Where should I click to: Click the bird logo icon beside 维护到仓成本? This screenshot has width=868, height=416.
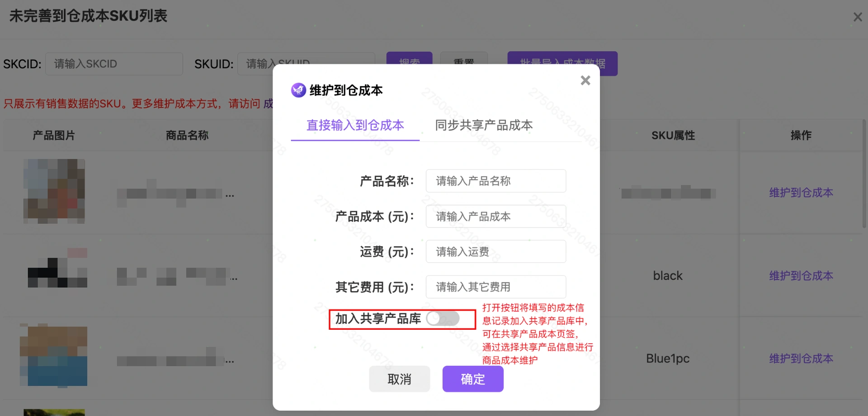point(298,90)
